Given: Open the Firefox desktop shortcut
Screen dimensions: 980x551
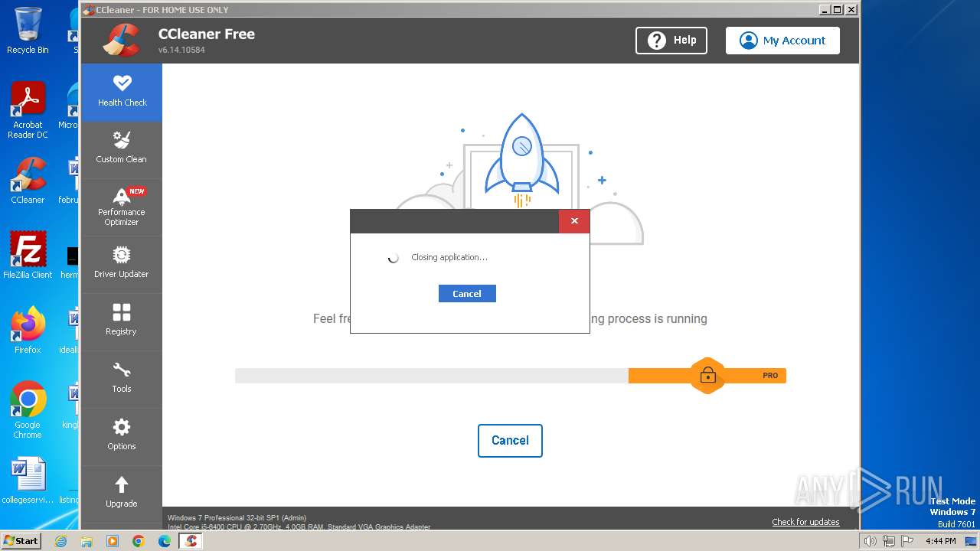Looking at the screenshot, I should pos(28,331).
